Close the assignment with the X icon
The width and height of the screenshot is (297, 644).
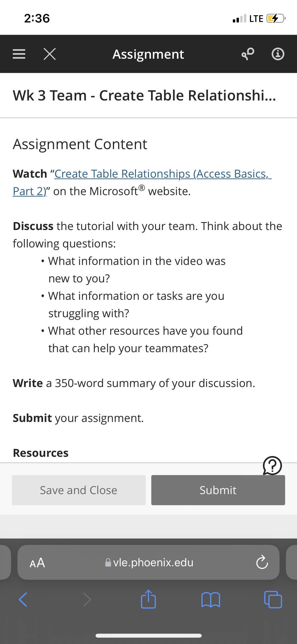tap(50, 54)
